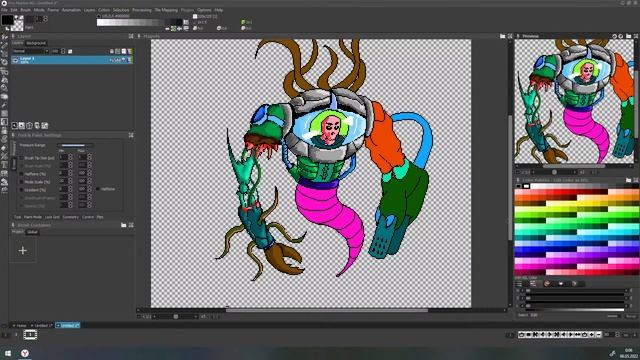The width and height of the screenshot is (640, 360).
Task: Switch to the Untitled 1 project tab
Action: click(42, 325)
